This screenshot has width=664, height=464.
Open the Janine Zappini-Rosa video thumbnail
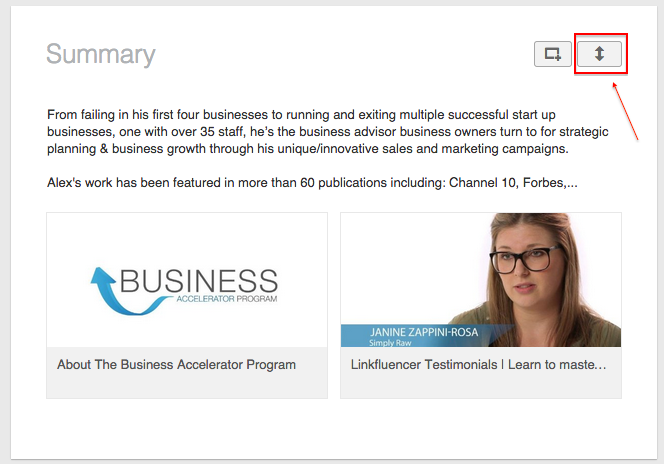pos(481,280)
